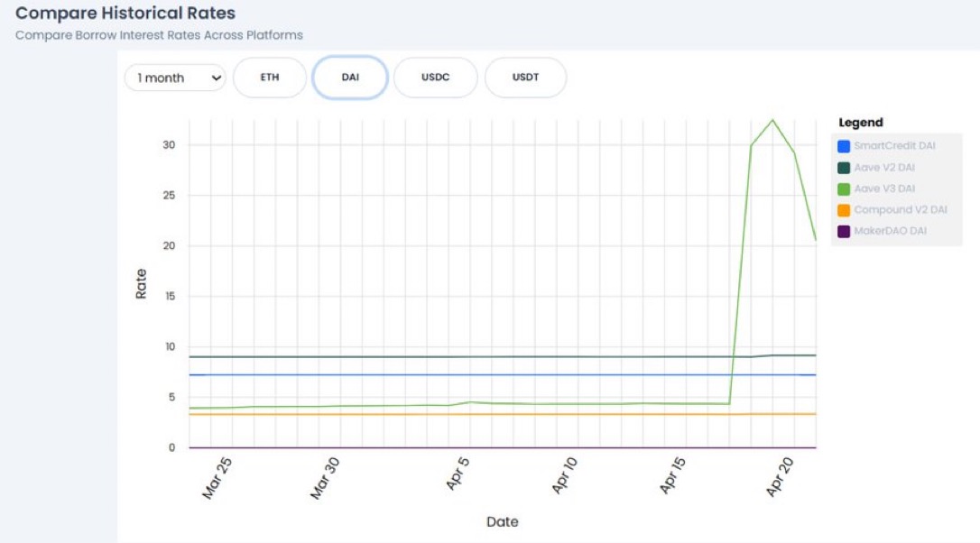The height and width of the screenshot is (543, 980).
Task: Click the Aave V2 DAI legend label
Action: click(884, 168)
